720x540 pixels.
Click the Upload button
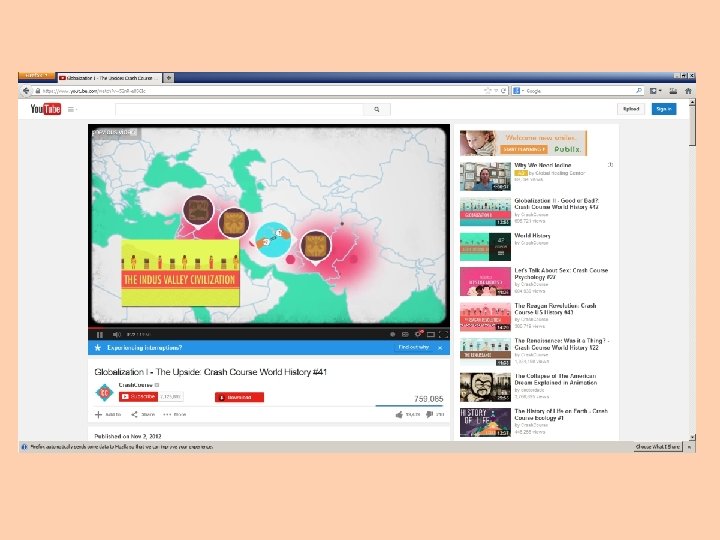coord(631,109)
